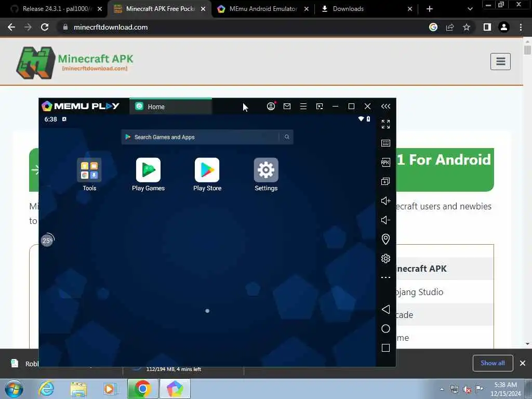Viewport: 532px width, 399px height.
Task: Open the multi-instance manager sidebar icon
Action: (x=385, y=181)
